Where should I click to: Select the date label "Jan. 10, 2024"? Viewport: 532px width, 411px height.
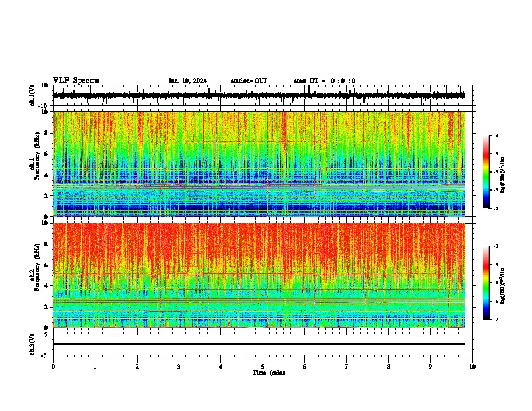[x=187, y=81]
